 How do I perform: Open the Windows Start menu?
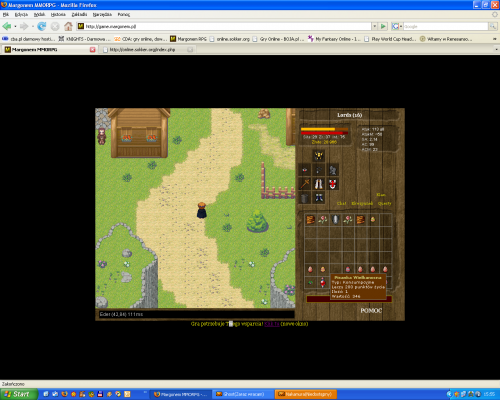point(18,394)
